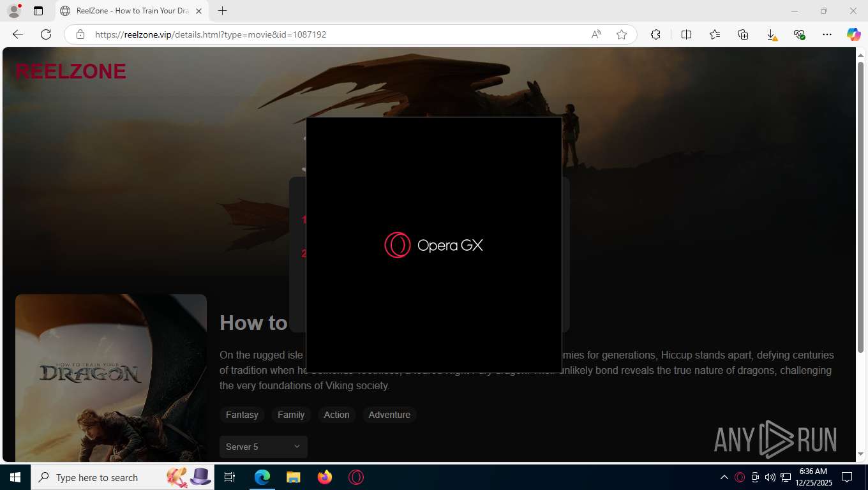Click the scrollbar up arrow
Screen dimensions: 868x490
click(x=860, y=54)
